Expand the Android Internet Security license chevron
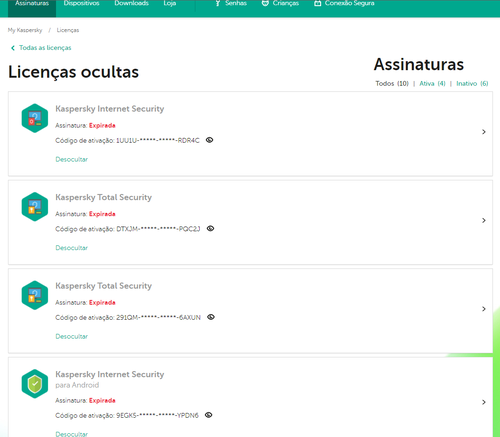The height and width of the screenshot is (437, 500). (484, 402)
